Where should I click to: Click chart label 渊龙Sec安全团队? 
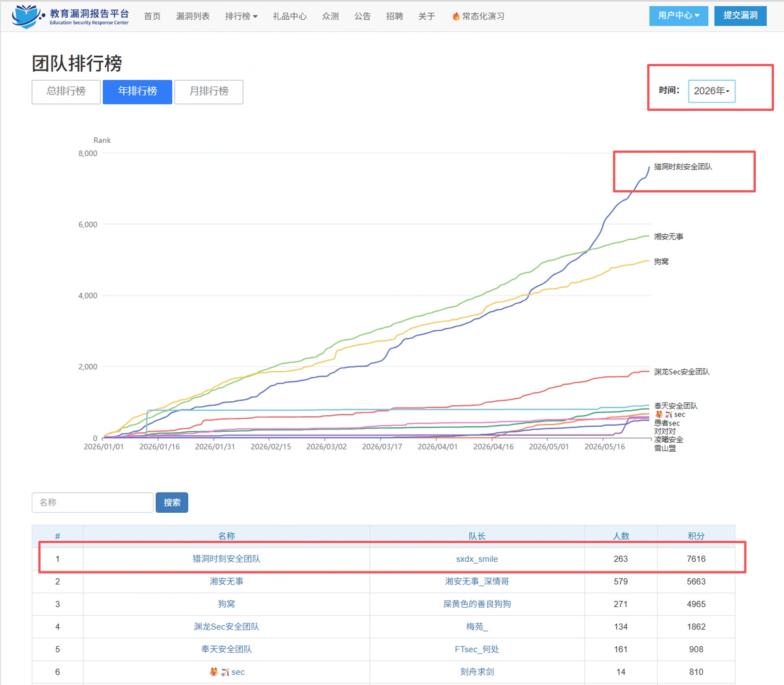(x=682, y=372)
